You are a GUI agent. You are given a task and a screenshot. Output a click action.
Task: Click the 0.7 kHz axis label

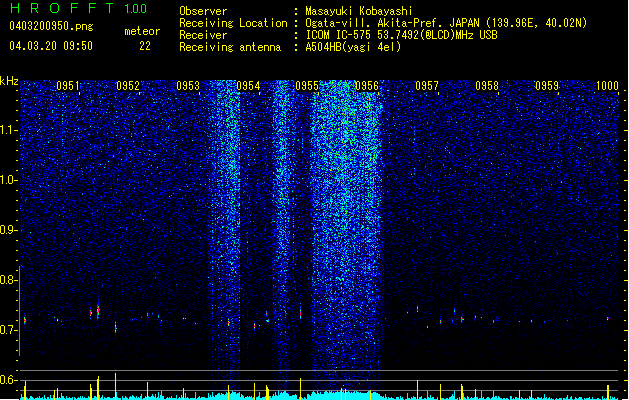coord(8,330)
